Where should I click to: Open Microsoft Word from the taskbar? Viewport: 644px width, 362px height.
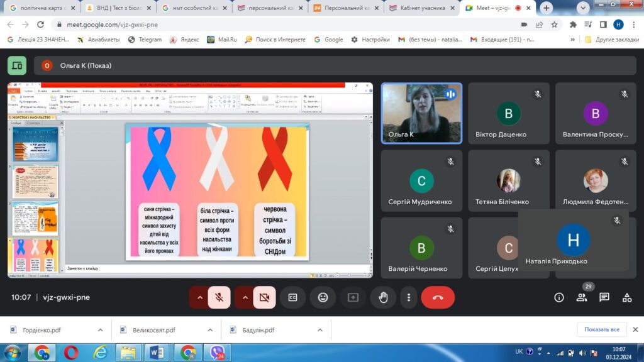coord(157,352)
